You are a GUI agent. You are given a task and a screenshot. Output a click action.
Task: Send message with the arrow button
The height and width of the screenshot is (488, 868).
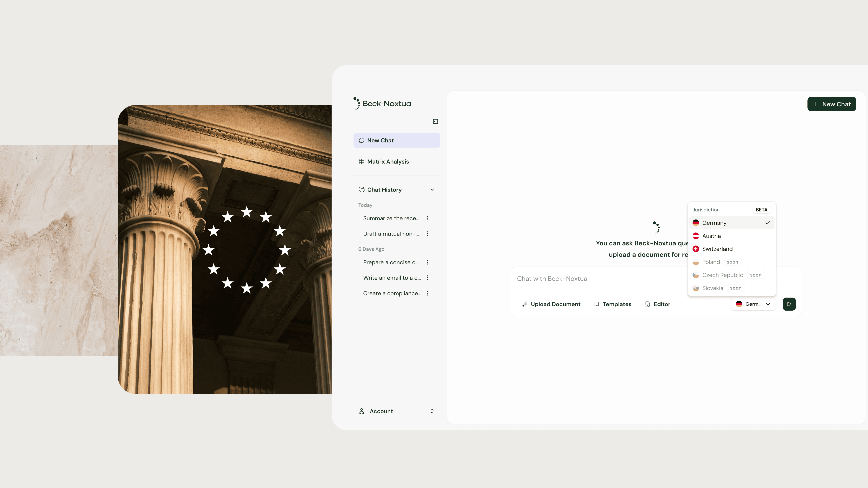click(789, 304)
